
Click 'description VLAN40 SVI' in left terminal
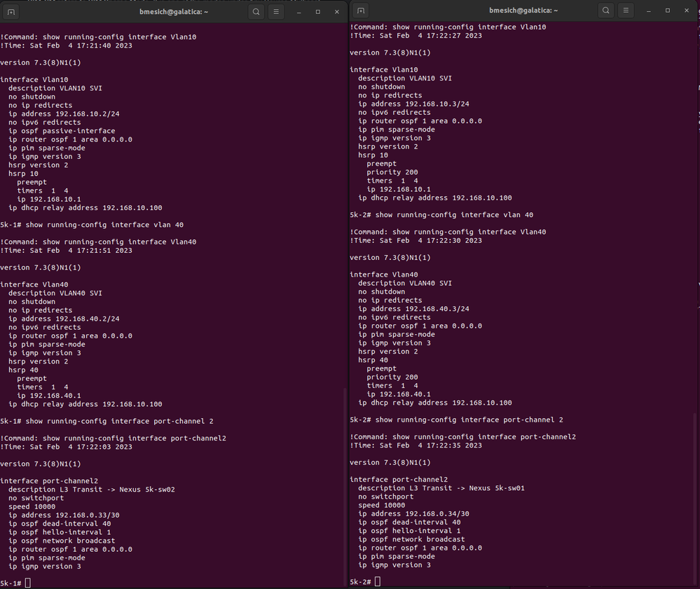point(55,293)
